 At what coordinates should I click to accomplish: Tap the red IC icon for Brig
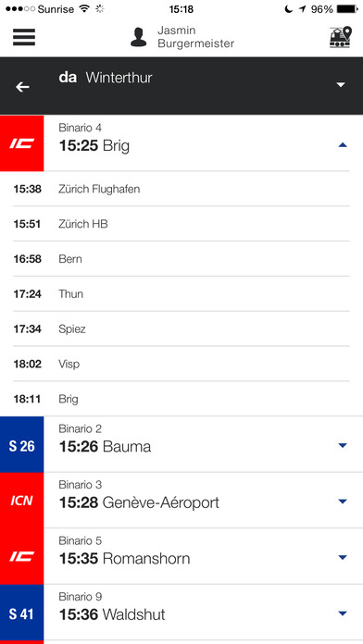pos(22,143)
